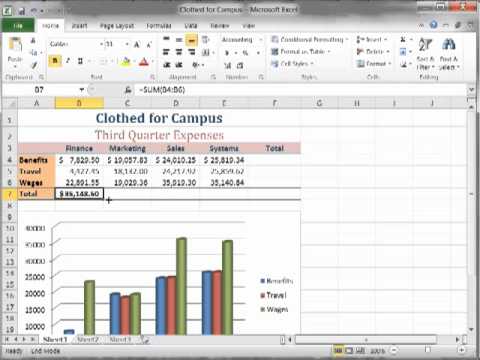Select row 7 header
This screenshot has width=480, height=360.
(x=9, y=194)
